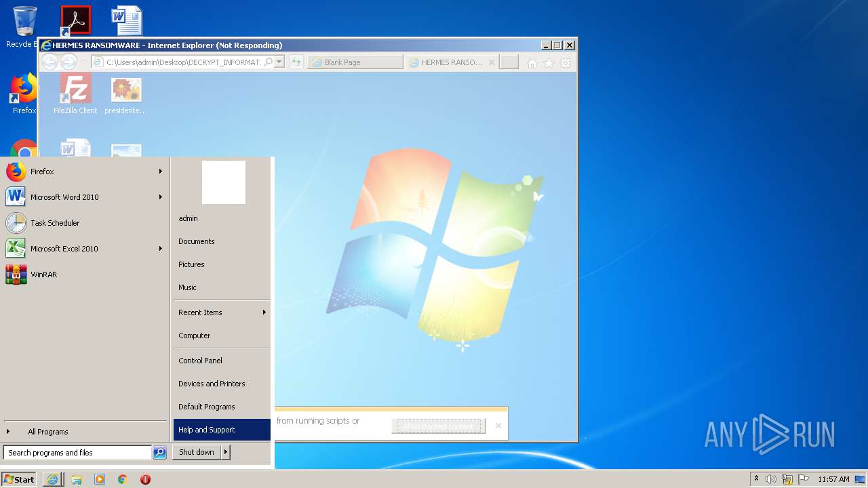Image resolution: width=868 pixels, height=488 pixels.
Task: Refresh the page in Internet Explorer
Action: click(x=296, y=62)
